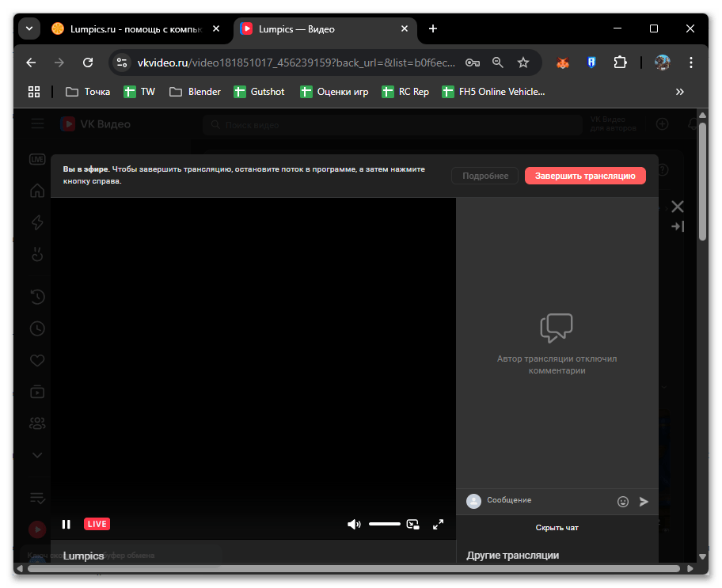This screenshot has height=588, width=722.
Task: Open picture-in-picture mode in player
Action: 412,524
